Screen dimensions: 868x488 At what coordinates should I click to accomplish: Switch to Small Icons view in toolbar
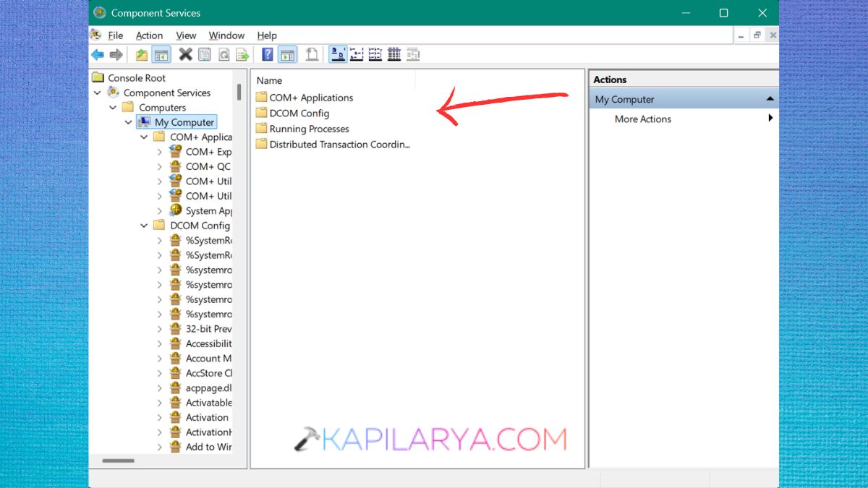coord(357,54)
